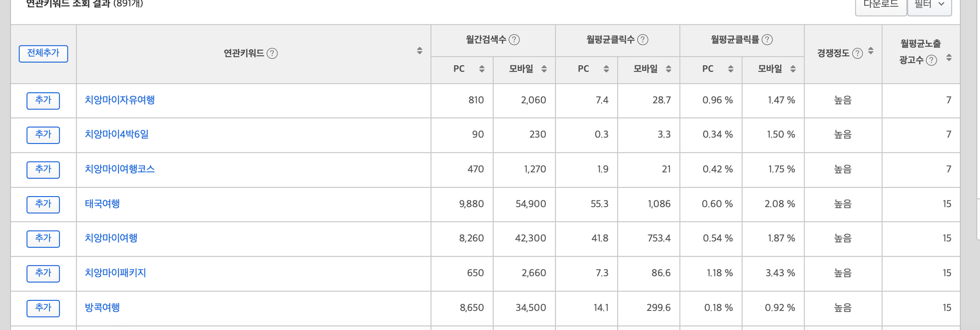Click 전체추가 to add all keywords
The image size is (980, 330).
point(43,54)
